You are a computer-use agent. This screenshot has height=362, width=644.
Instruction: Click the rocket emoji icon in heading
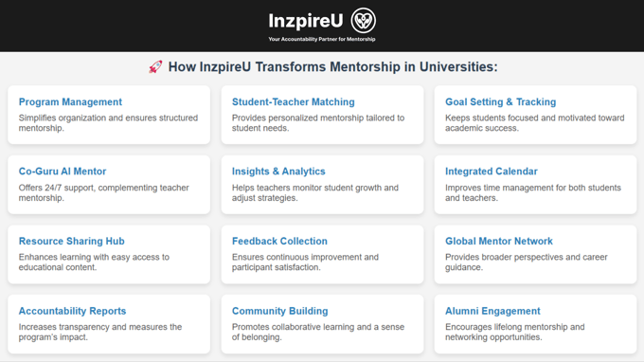[155, 66]
